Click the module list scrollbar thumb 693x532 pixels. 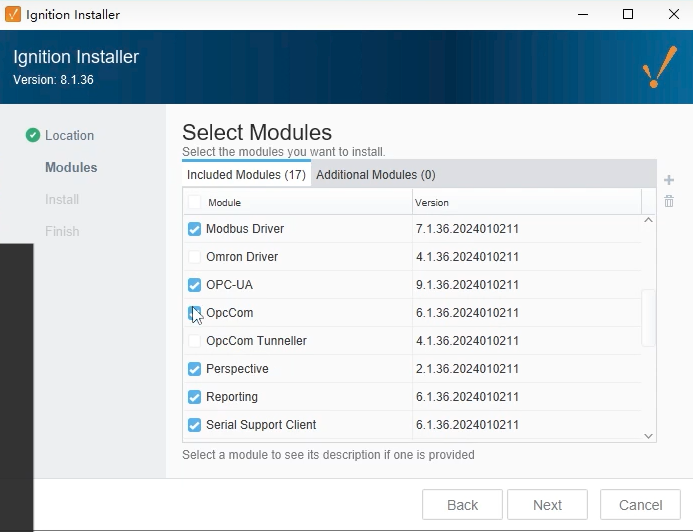(x=648, y=318)
